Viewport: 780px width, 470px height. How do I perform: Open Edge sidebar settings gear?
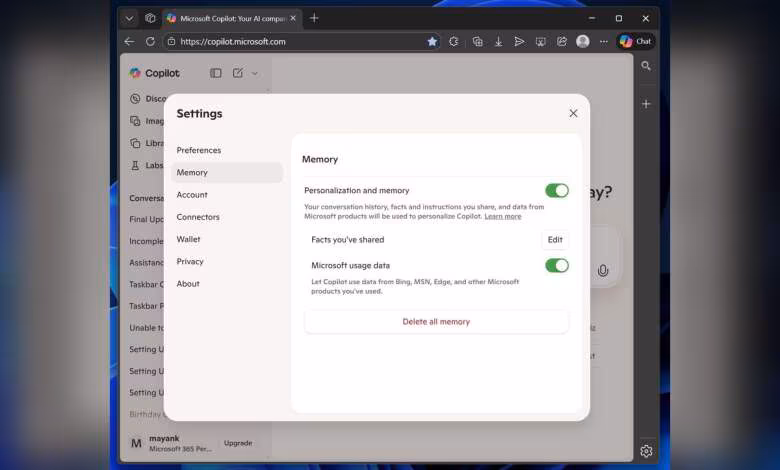[646, 451]
